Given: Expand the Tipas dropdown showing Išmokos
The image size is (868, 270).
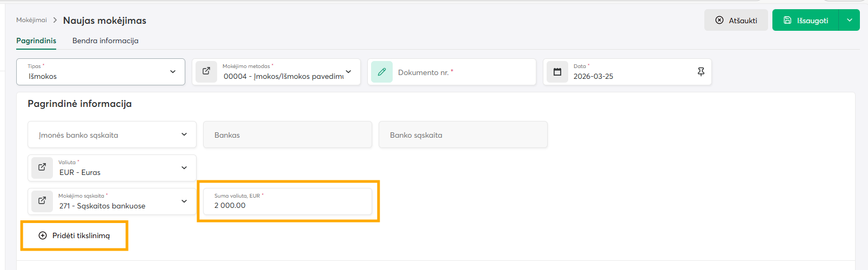Looking at the screenshot, I should point(172,72).
